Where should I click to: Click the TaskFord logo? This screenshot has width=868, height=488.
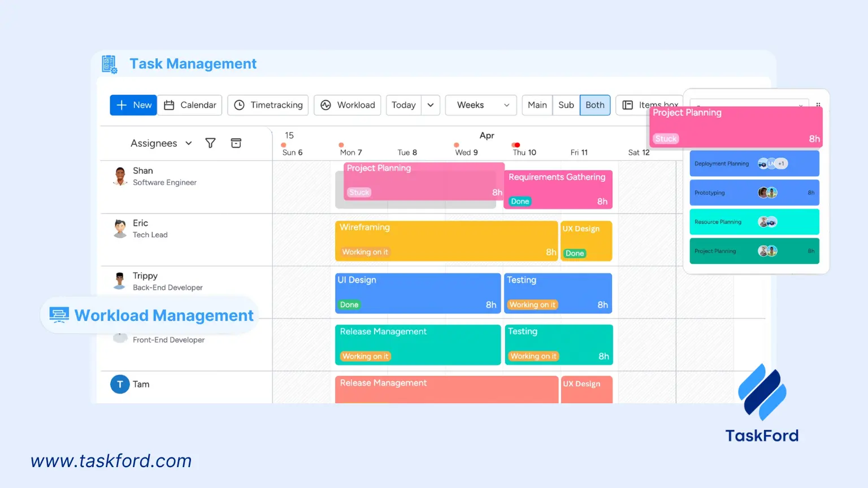click(x=762, y=392)
